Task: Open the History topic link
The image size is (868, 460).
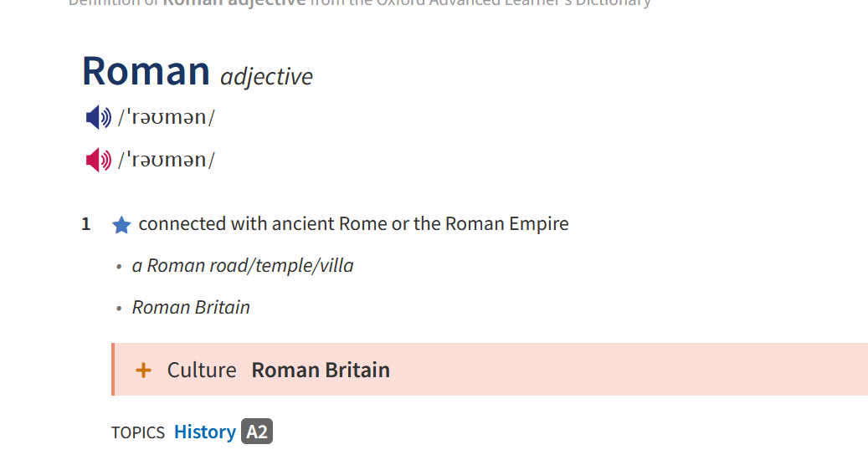Action: coord(205,432)
